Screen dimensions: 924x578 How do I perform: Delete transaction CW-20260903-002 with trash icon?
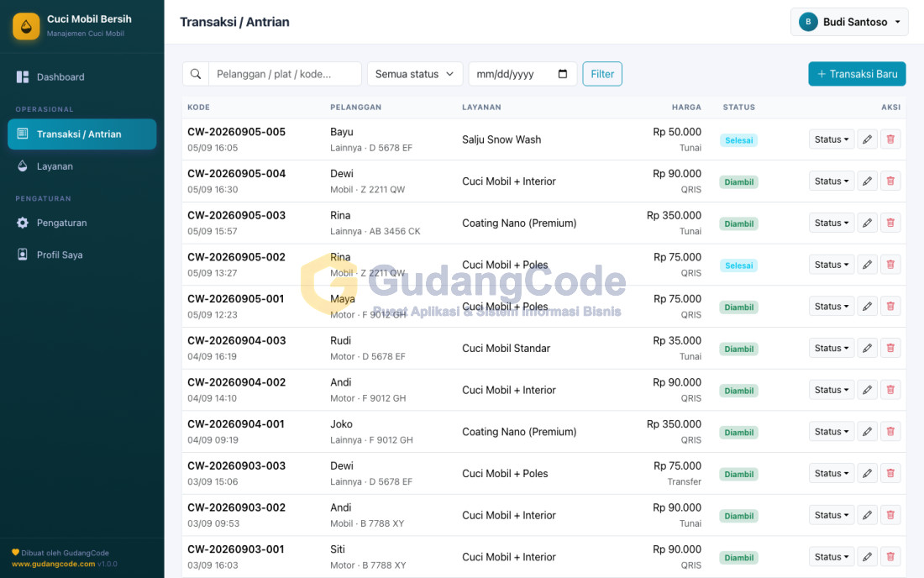click(890, 515)
